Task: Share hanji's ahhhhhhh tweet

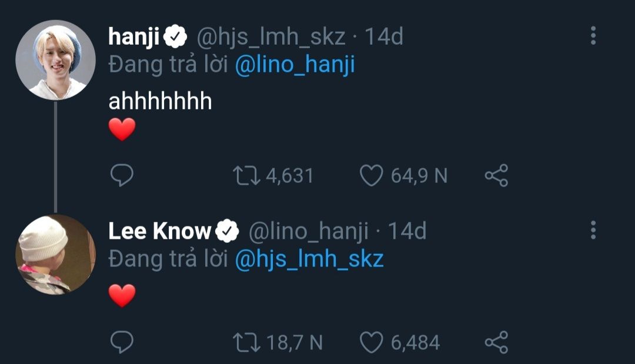Action: click(x=496, y=175)
